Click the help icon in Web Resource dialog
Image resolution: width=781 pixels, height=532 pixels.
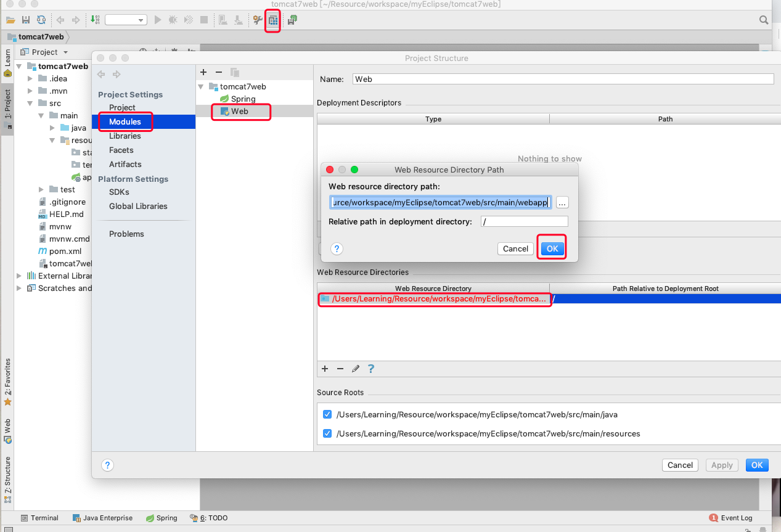click(337, 248)
